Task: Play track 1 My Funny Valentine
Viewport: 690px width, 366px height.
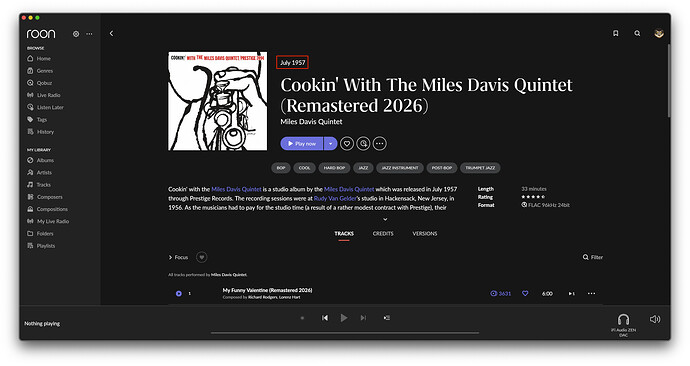Action: point(179,293)
